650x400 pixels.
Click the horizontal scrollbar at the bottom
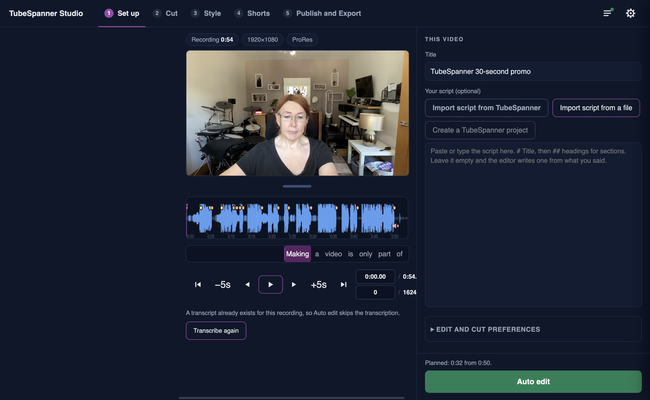(x=291, y=398)
